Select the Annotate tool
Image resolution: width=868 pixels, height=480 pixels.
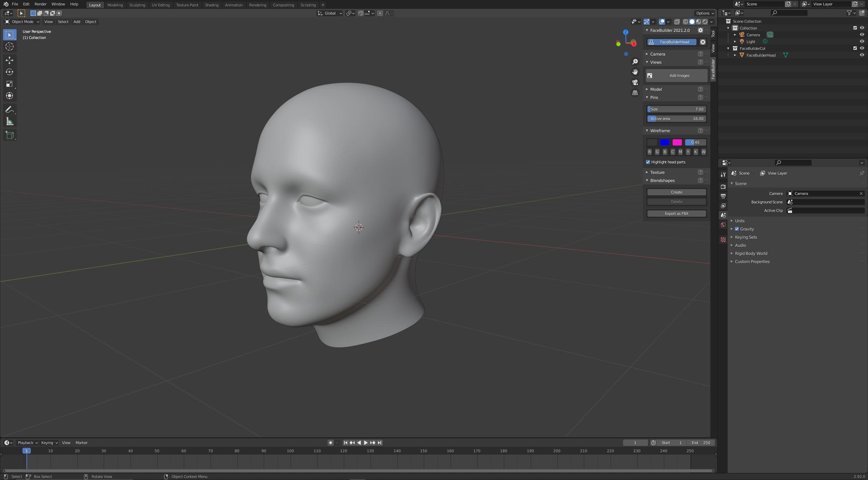pyautogui.click(x=9, y=109)
